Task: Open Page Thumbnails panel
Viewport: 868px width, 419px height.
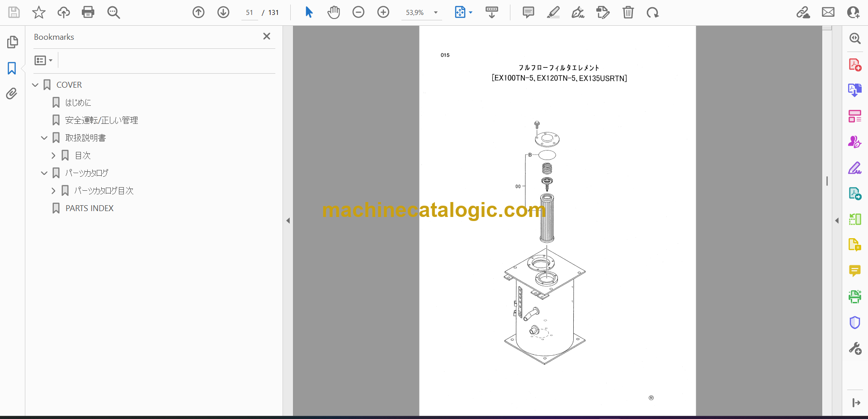Action: click(12, 42)
